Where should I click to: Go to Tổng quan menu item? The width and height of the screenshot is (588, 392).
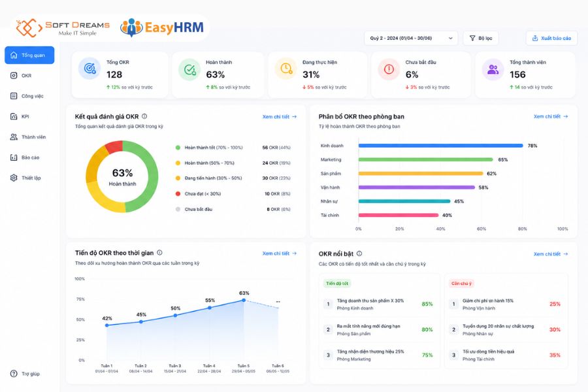(x=29, y=55)
